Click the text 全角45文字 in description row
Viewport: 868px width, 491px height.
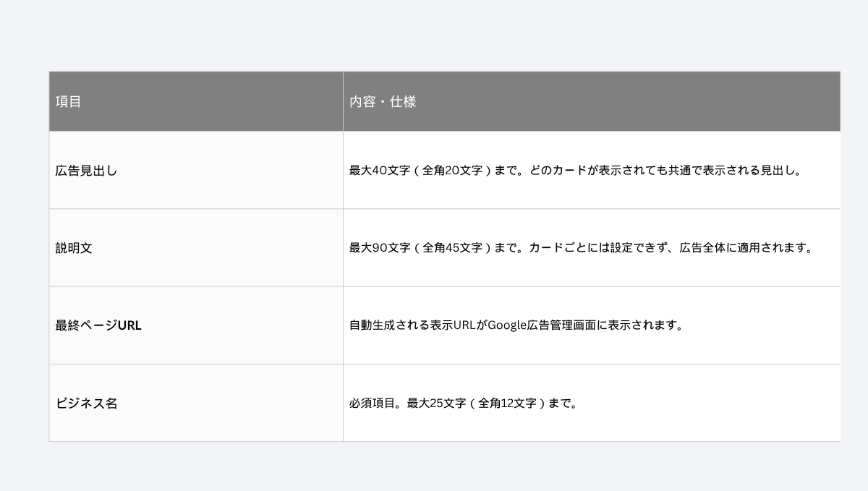(452, 248)
